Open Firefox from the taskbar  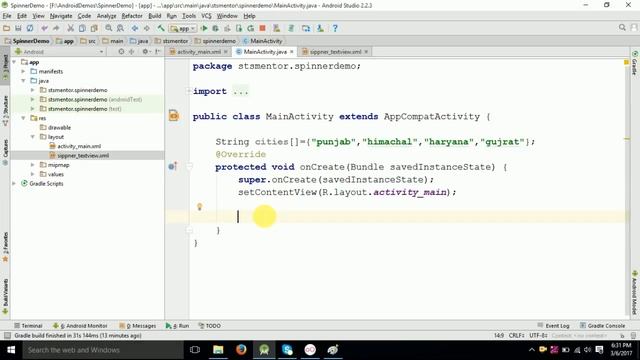[241, 350]
